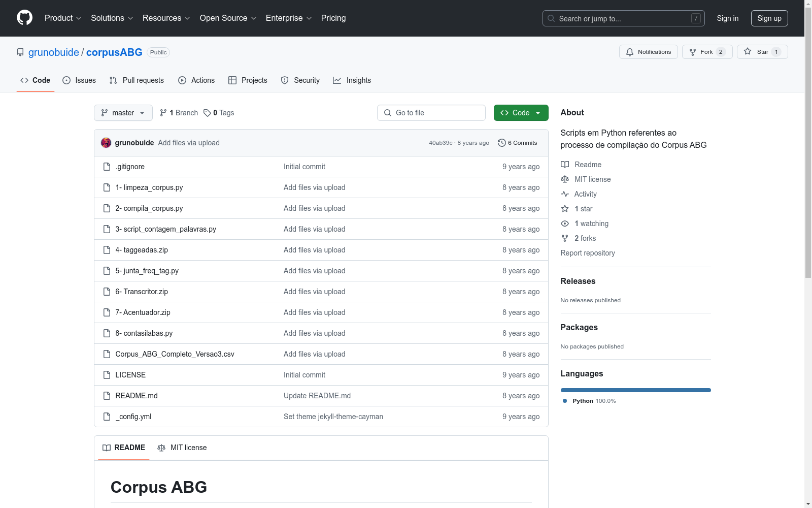The height and width of the screenshot is (508, 812).
Task: Click the Sign up button
Action: pos(769,18)
